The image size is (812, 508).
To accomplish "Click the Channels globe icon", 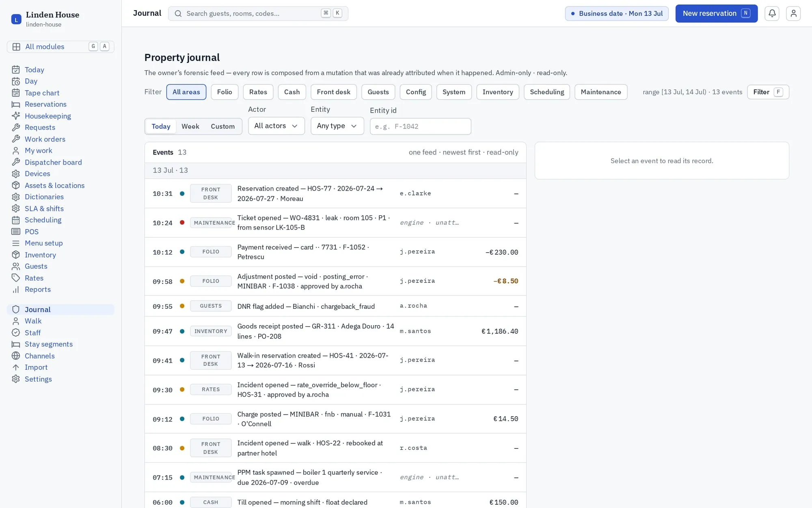I will [16, 356].
